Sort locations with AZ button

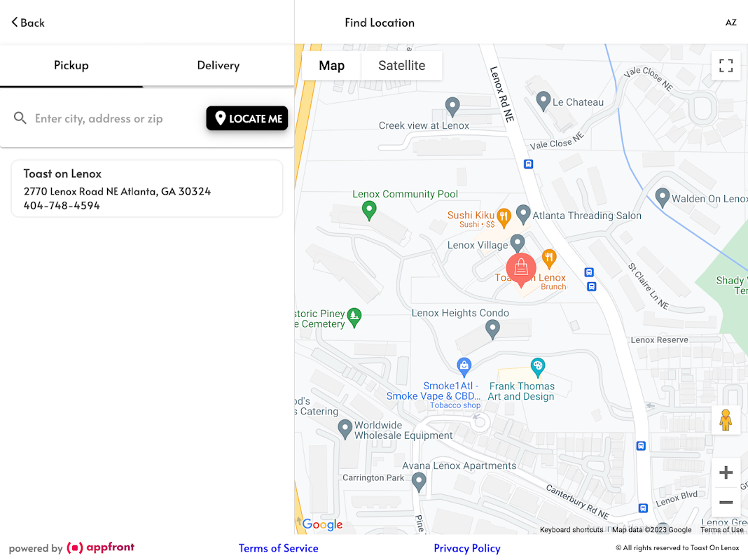pyautogui.click(x=730, y=22)
